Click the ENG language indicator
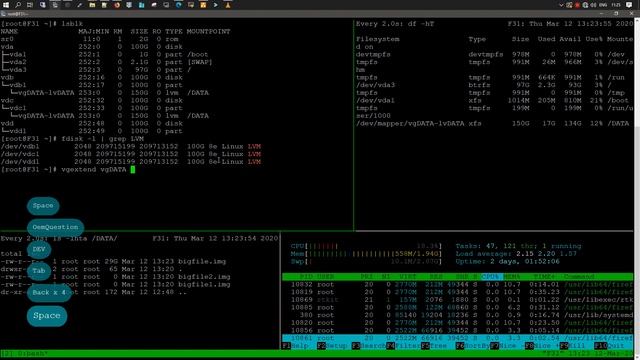Screen dimensions: 640x360 click(603, 5)
